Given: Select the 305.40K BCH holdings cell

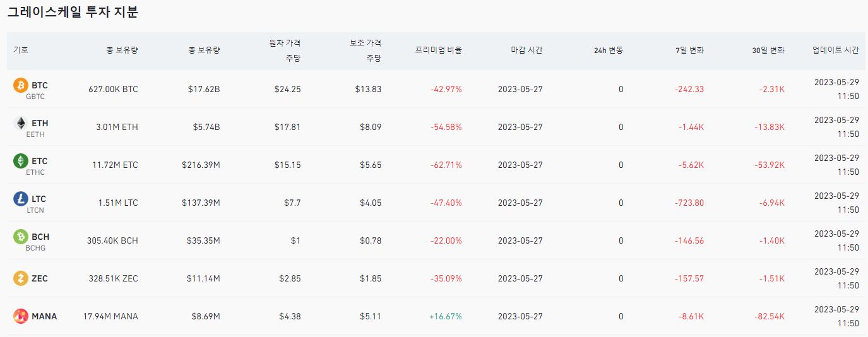Looking at the screenshot, I should pos(112,240).
